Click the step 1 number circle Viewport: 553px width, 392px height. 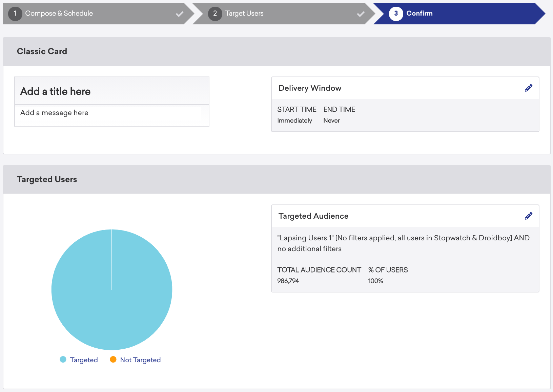point(15,14)
